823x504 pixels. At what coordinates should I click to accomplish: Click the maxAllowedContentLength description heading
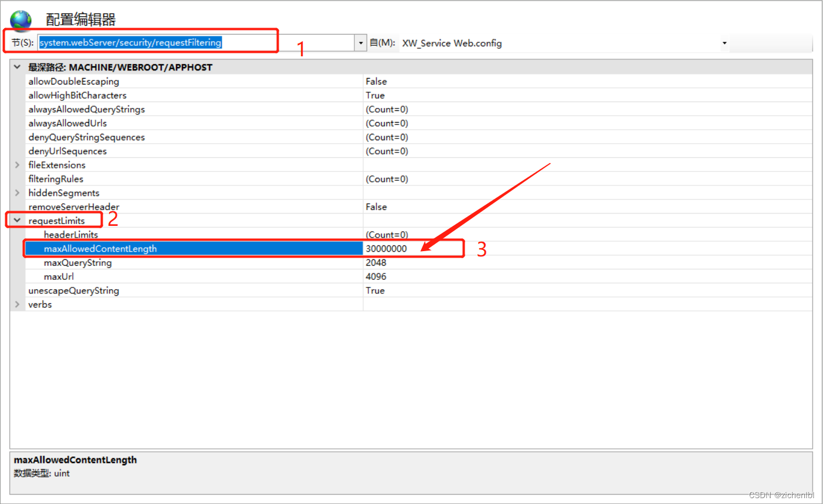(75, 460)
